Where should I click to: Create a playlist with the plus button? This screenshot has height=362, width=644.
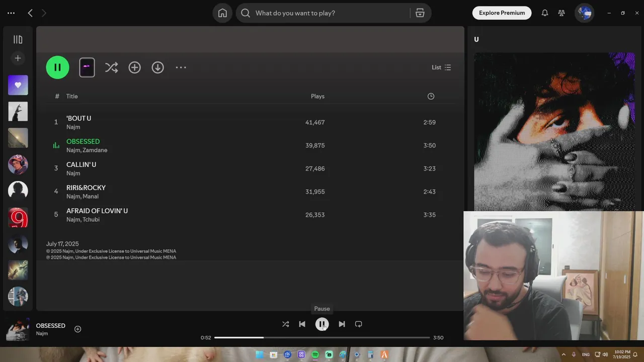click(x=18, y=58)
